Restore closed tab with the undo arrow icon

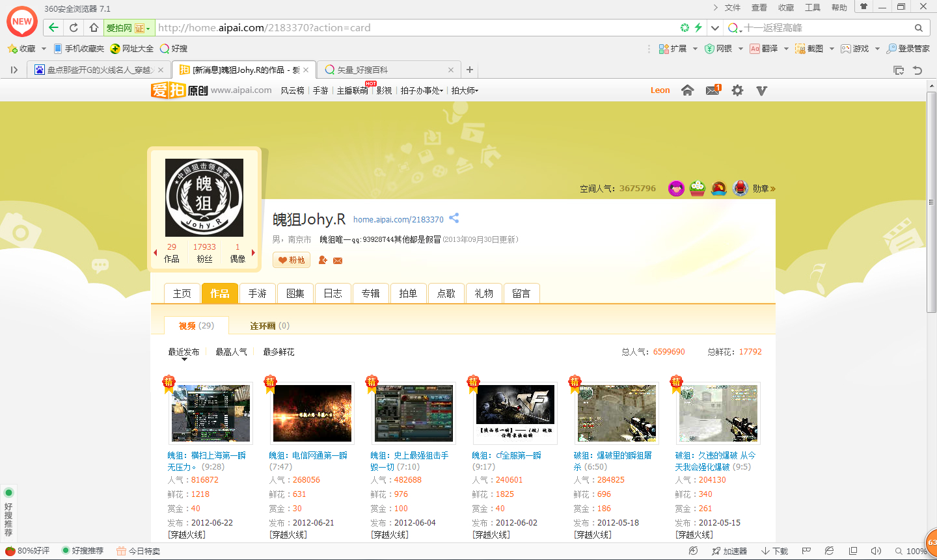coord(917,70)
